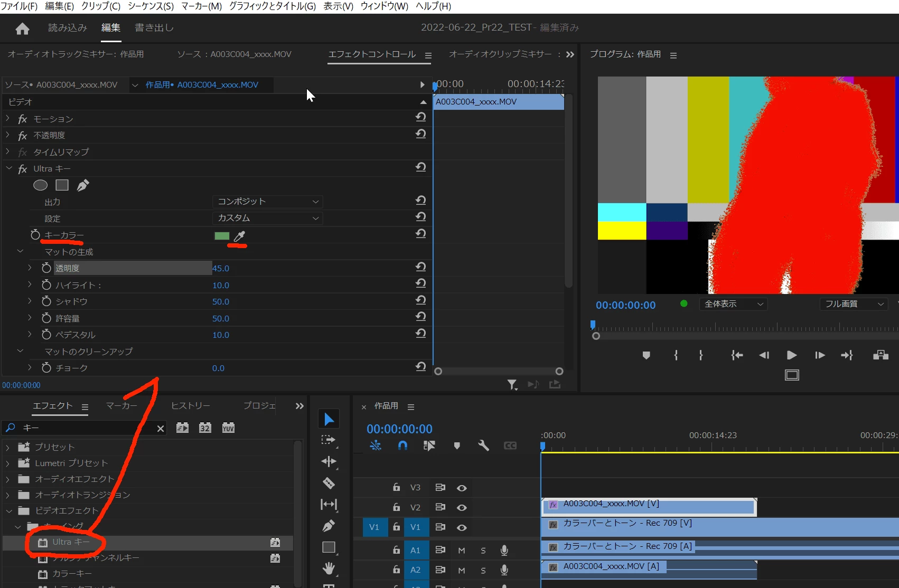Viewport: 899px width, 588px height.
Task: Click the ハイライト value 10.0
Action: 221,285
